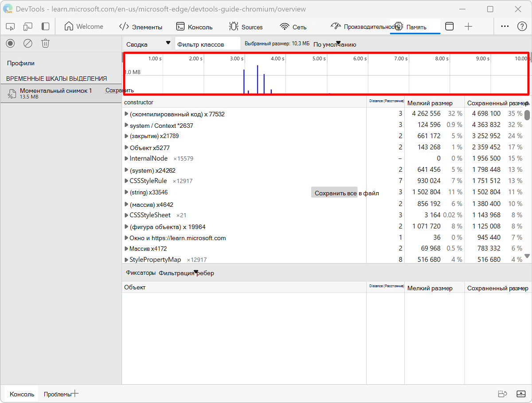The width and height of the screenshot is (532, 403).
Task: Start recording heap profile
Action: (11, 43)
